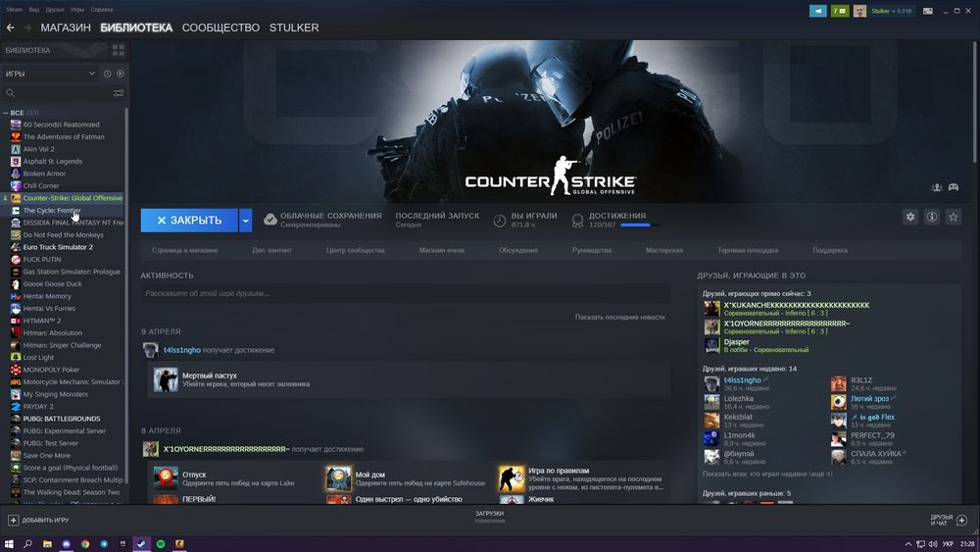Add game to favorites star icon
The height and width of the screenshot is (552, 980).
(954, 217)
